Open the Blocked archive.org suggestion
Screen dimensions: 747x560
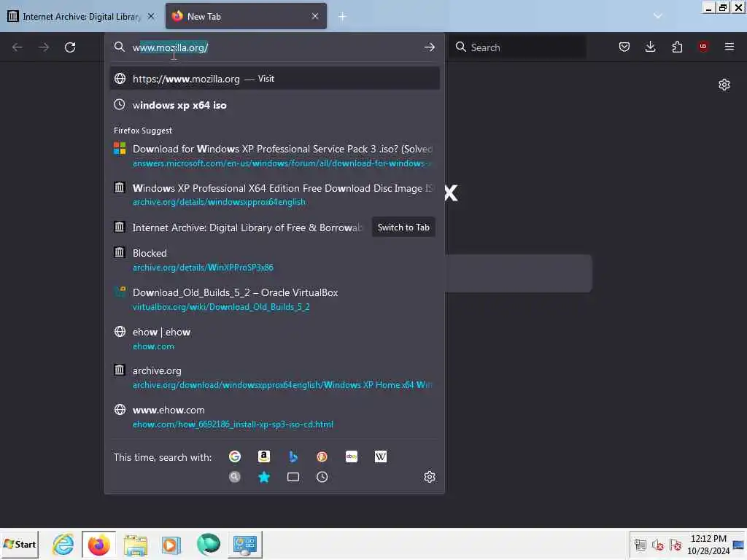[274, 260]
